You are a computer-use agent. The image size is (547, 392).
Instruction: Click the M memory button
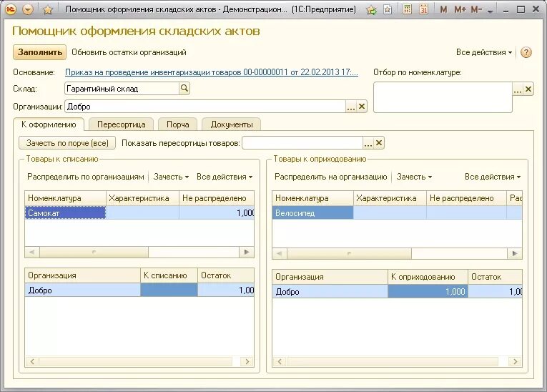[443, 10]
